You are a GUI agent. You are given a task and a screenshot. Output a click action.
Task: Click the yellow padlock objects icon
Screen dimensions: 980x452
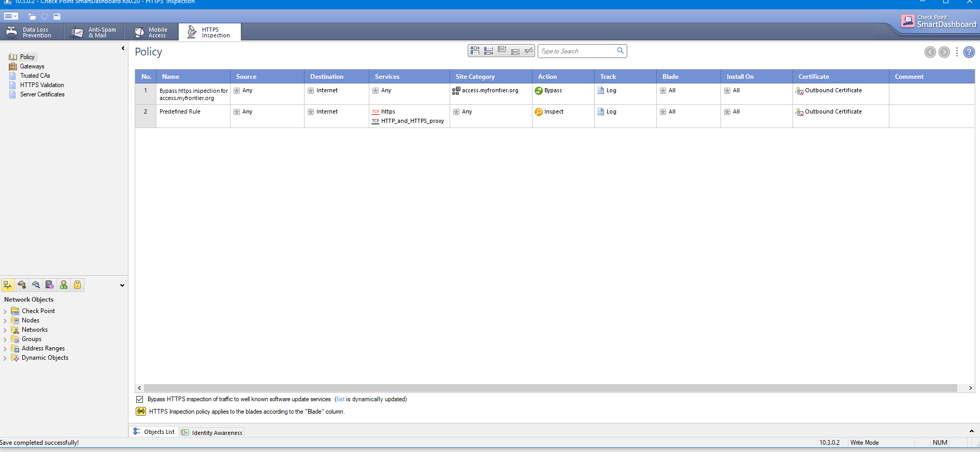point(77,285)
